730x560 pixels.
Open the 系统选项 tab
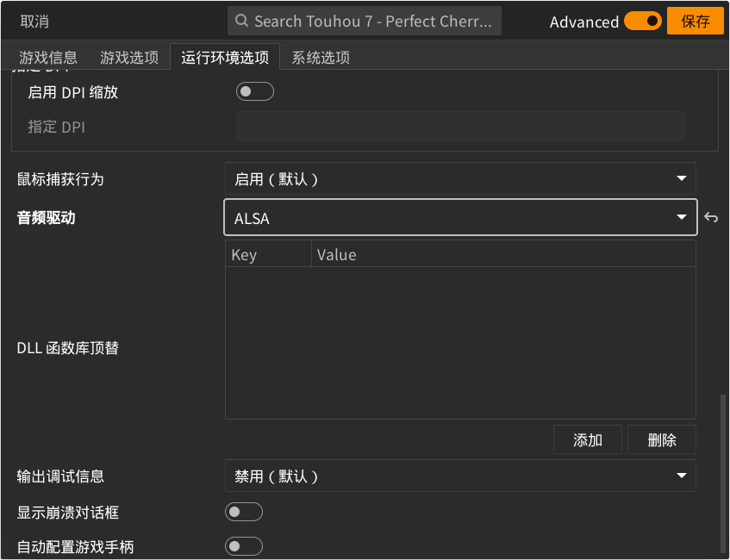(321, 57)
